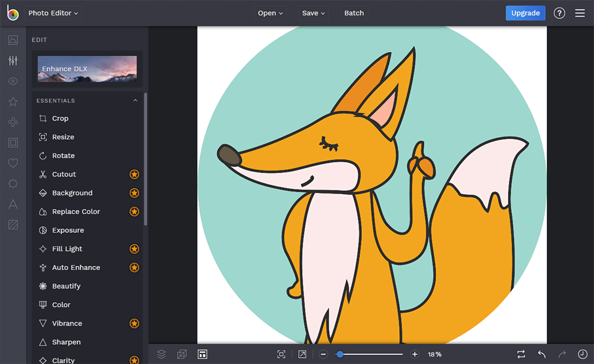Open the Open file dropdown

click(270, 12)
